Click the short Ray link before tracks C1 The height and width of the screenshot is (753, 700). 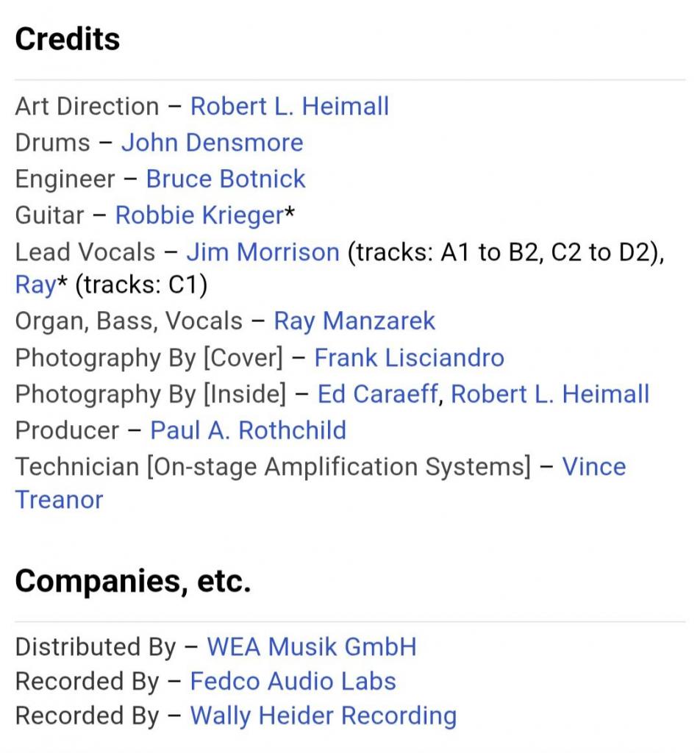click(x=35, y=285)
